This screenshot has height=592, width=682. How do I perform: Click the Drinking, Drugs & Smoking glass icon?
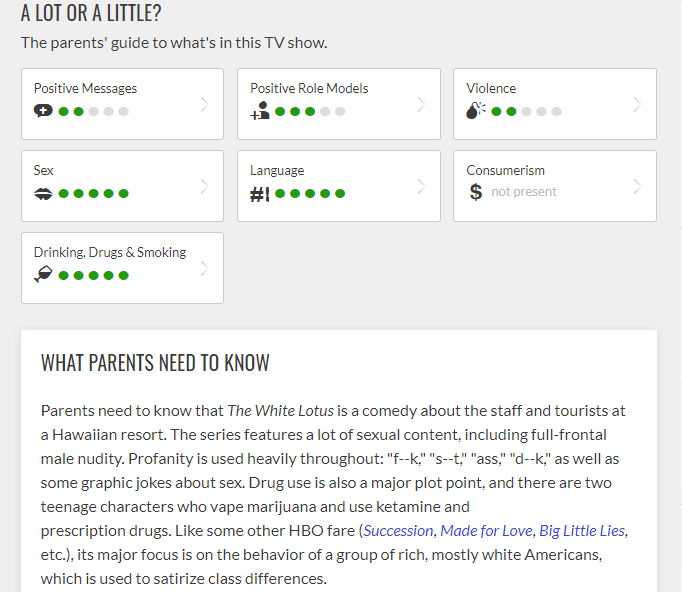point(43,274)
